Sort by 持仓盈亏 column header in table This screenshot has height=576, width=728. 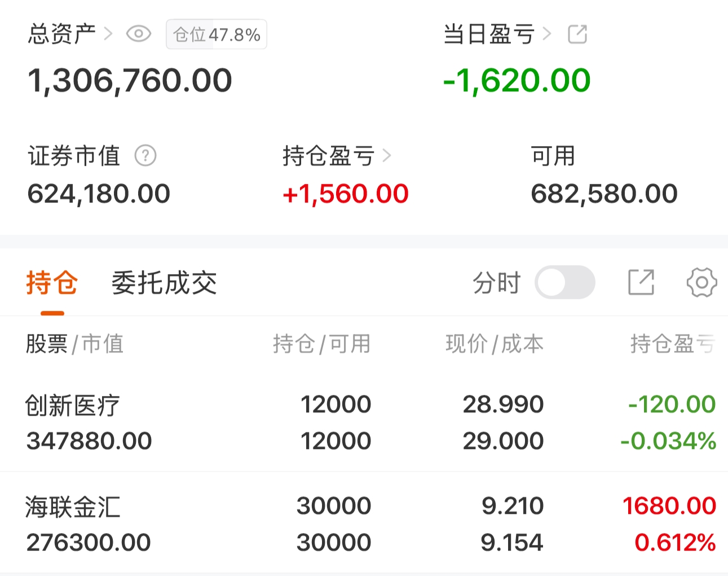pos(672,344)
